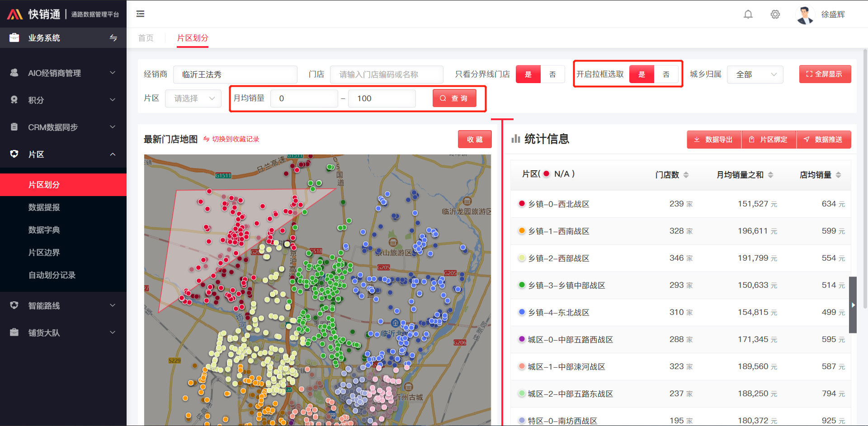Set 只看分界线门店 to 否

pos(552,75)
